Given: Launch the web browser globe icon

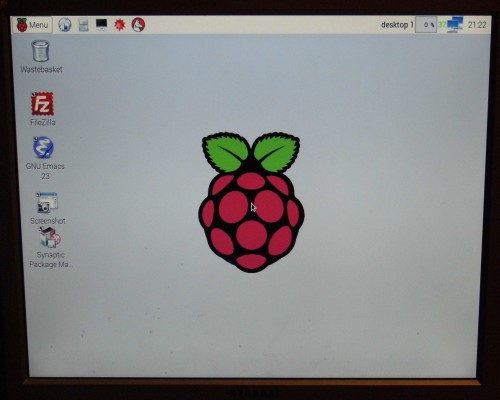Looking at the screenshot, I should pyautogui.click(x=65, y=25).
